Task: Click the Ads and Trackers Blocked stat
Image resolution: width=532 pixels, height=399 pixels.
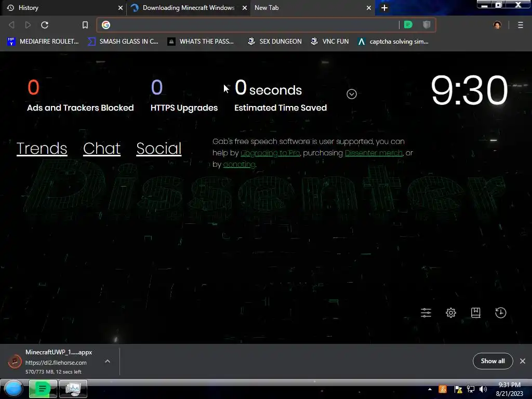Action: [80, 95]
